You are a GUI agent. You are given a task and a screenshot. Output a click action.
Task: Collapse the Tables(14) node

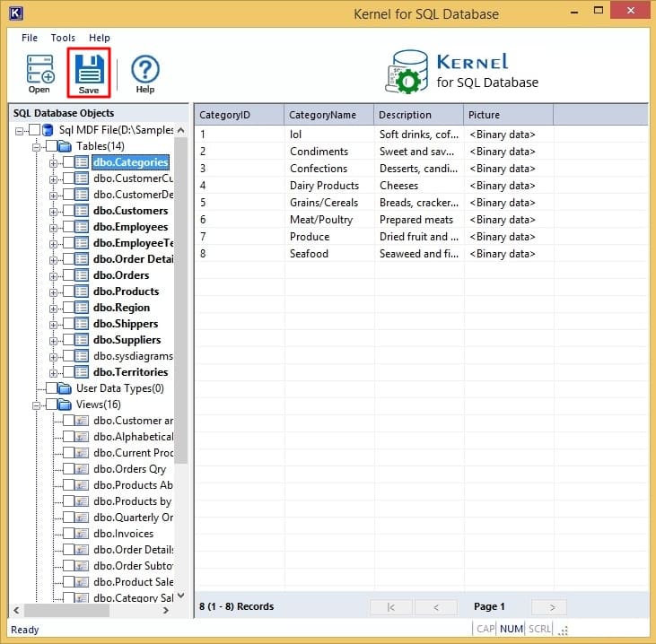point(37,147)
